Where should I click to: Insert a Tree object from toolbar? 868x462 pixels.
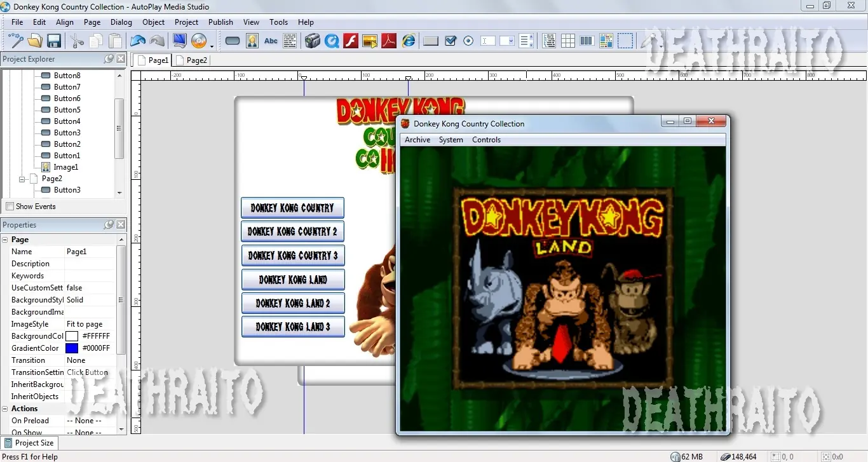tap(550, 41)
